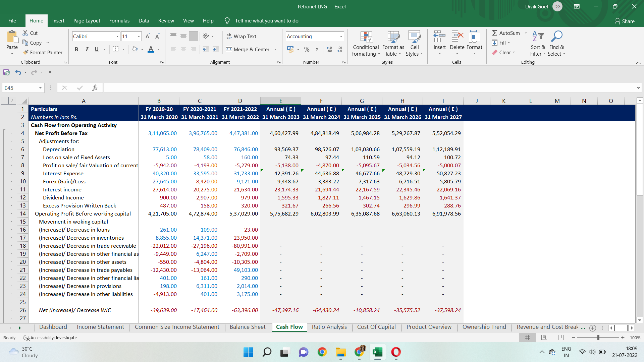
Task: Open the Data ribbon tab
Action: point(144,20)
